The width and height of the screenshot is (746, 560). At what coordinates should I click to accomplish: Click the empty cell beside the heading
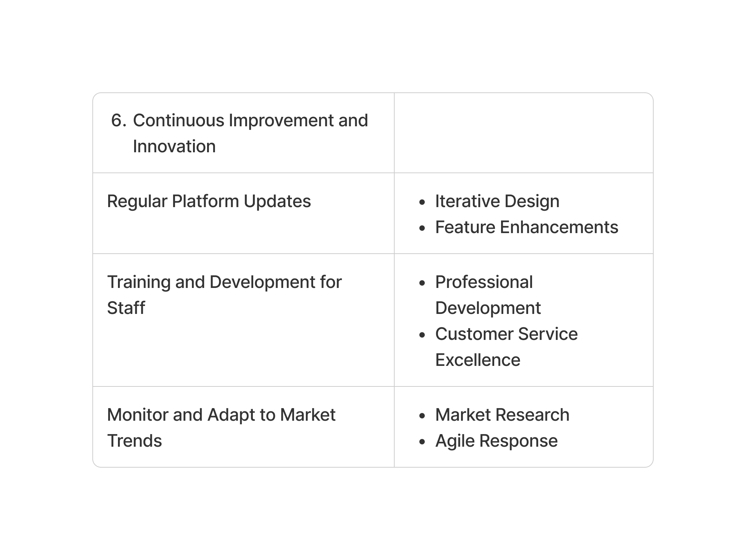click(523, 133)
